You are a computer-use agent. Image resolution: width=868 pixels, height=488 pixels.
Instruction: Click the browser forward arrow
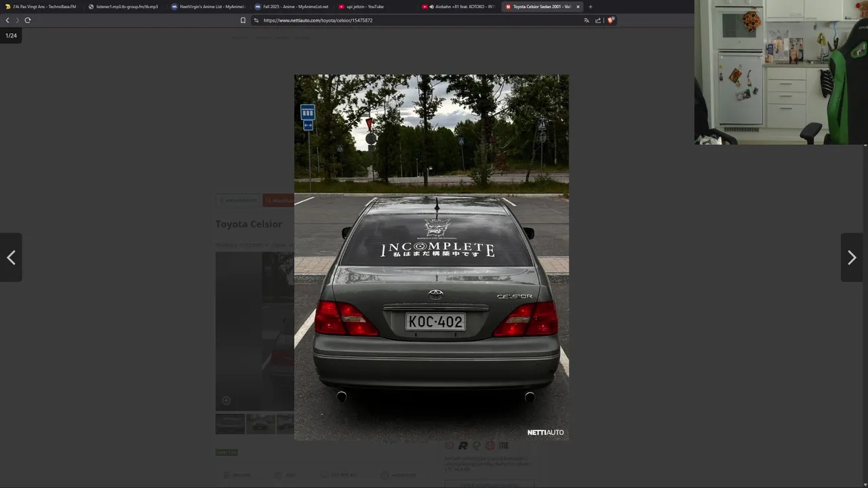click(18, 20)
